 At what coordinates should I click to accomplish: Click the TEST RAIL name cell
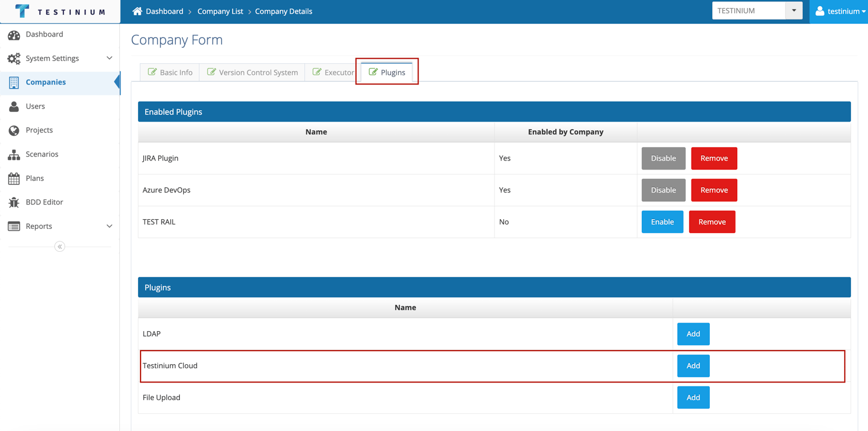pyautogui.click(x=316, y=222)
